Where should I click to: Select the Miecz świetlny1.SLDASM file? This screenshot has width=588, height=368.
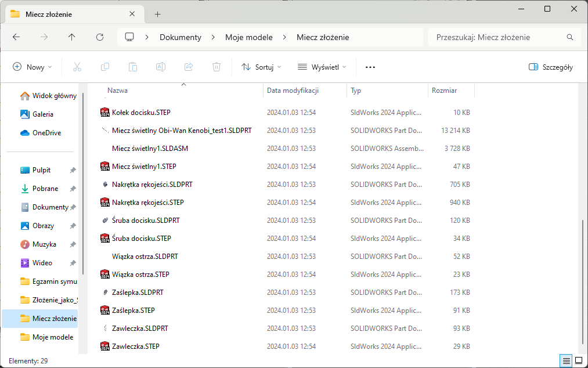[x=150, y=149]
